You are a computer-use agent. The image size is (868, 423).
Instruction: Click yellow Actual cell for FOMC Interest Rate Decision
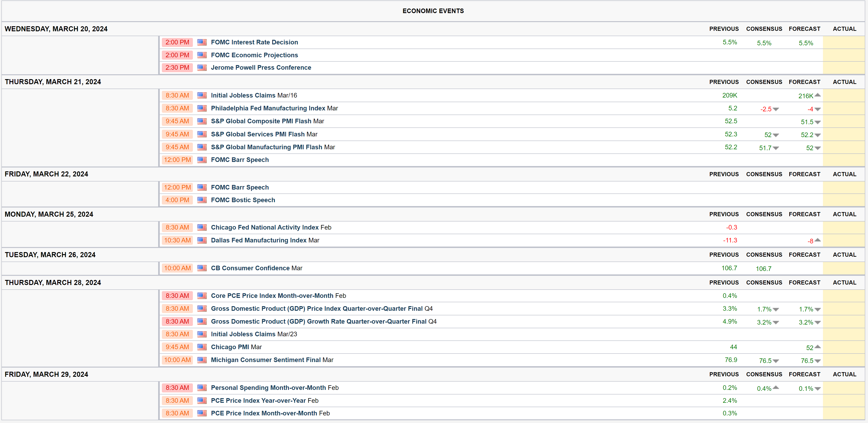pos(843,42)
